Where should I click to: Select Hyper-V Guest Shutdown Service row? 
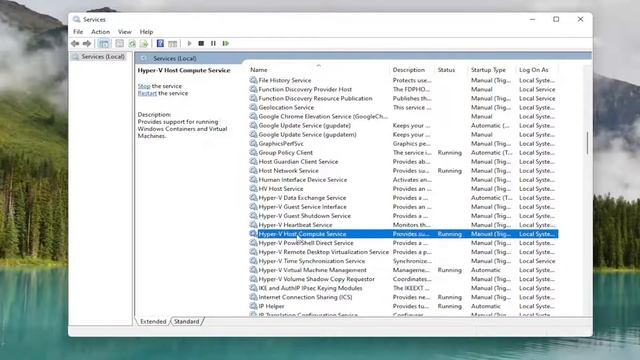403,216
